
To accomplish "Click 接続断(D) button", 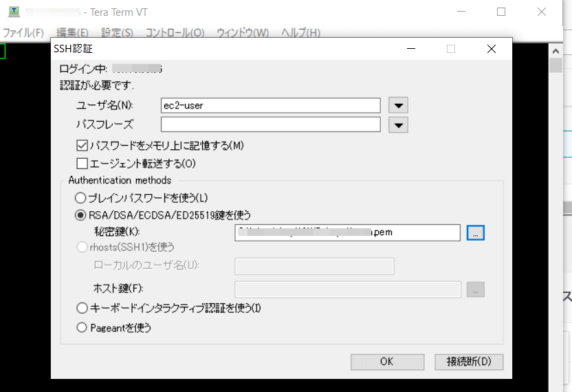I will tap(469, 362).
